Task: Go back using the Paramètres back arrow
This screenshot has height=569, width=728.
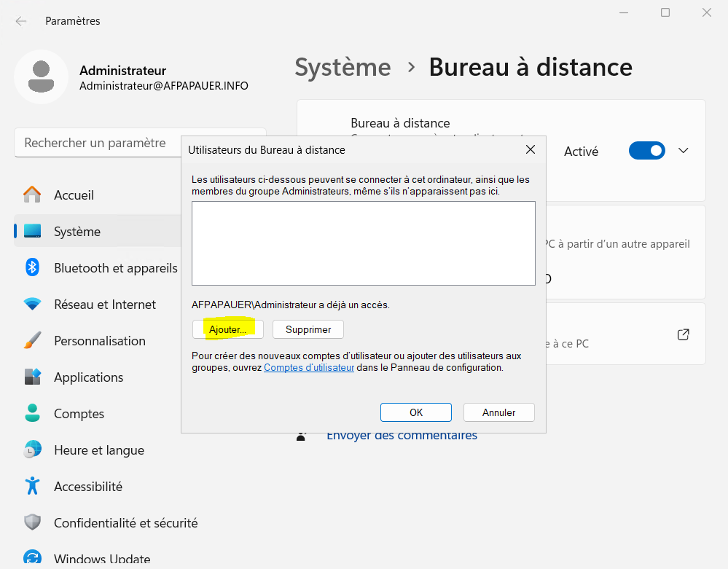Action: [x=21, y=21]
